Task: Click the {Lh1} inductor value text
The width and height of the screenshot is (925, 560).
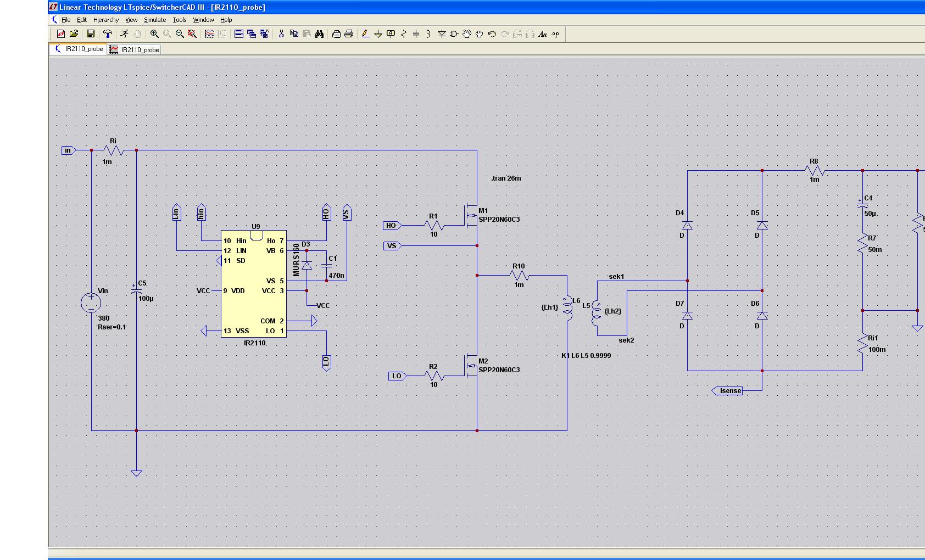Action: (x=549, y=307)
